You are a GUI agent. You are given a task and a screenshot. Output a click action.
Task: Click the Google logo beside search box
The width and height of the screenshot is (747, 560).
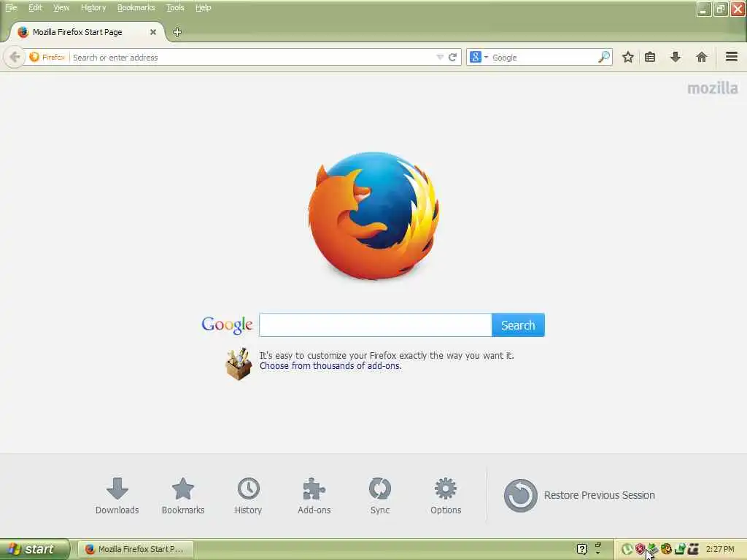[x=227, y=325]
